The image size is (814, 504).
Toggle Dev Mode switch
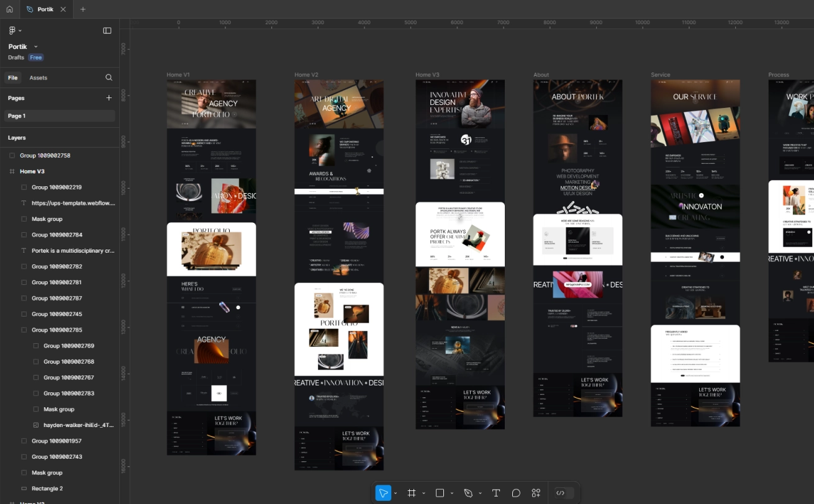pos(564,493)
